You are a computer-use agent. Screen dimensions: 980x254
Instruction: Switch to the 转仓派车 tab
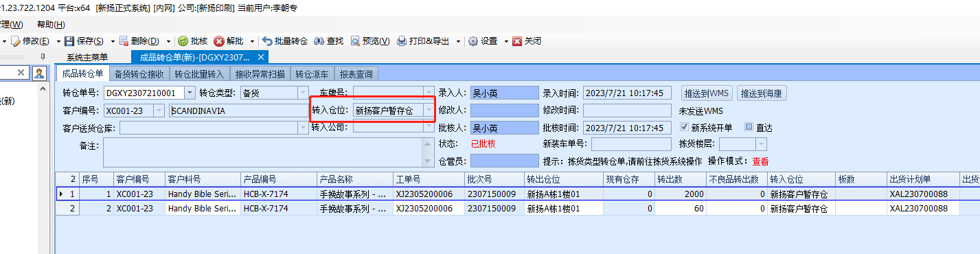(x=312, y=73)
